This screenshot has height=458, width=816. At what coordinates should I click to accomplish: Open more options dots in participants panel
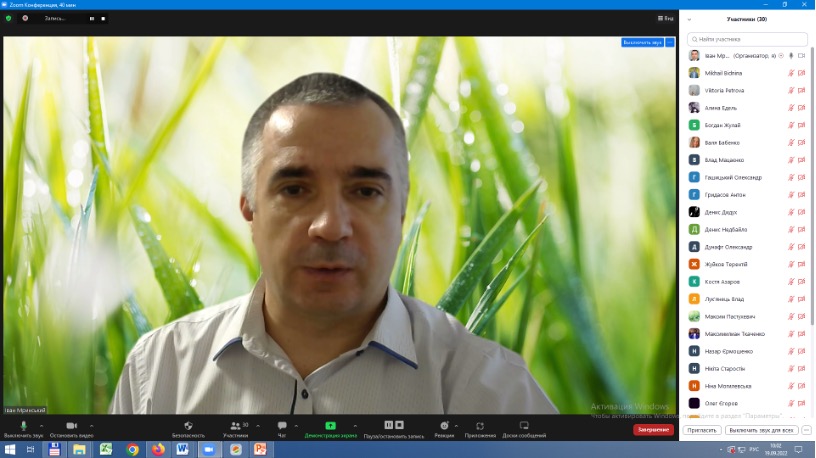tap(807, 430)
